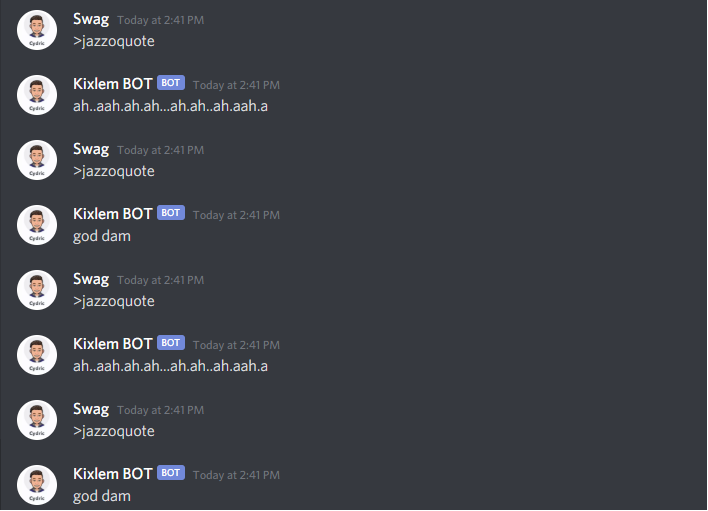
Task: Open profile via first Swag username
Action: pos(91,20)
